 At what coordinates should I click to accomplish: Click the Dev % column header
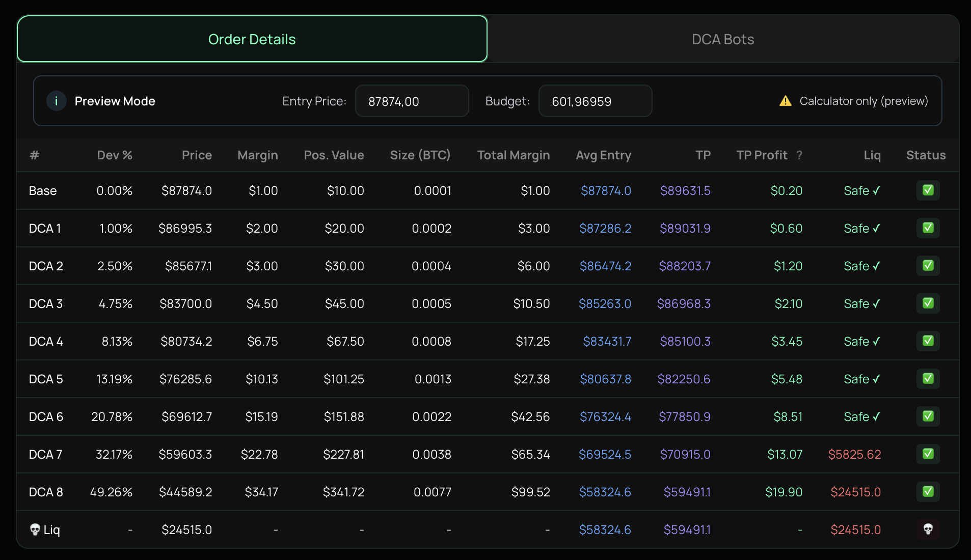pyautogui.click(x=115, y=155)
